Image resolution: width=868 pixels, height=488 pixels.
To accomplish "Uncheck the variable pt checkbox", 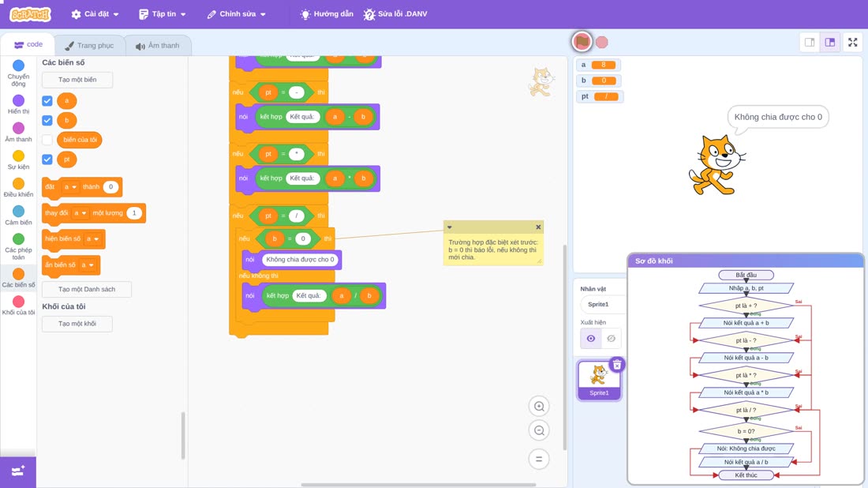I will coord(47,160).
